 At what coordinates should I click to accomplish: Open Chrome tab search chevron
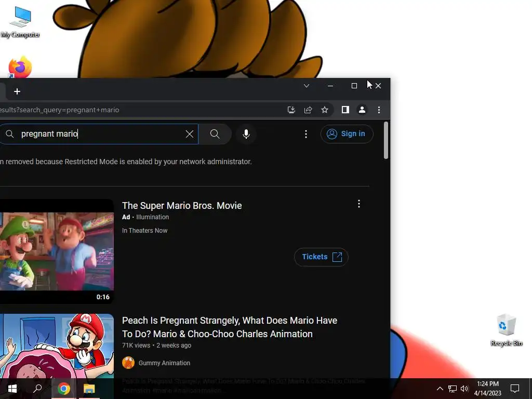pyautogui.click(x=307, y=86)
